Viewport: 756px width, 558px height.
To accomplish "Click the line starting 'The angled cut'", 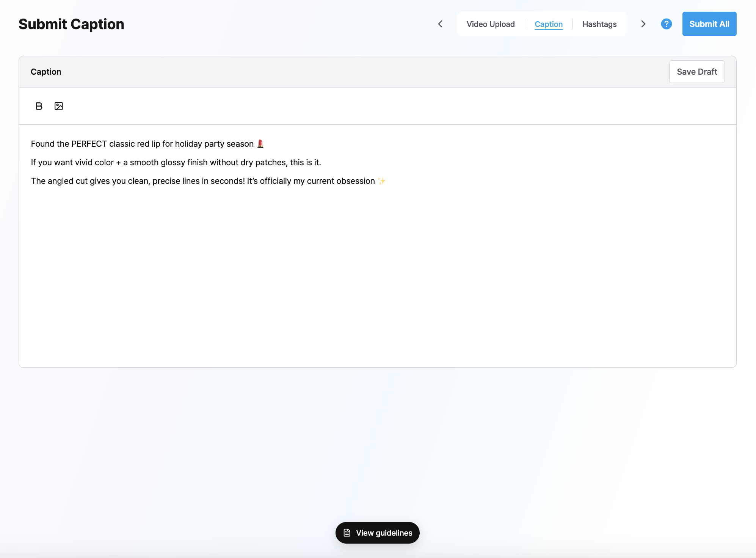I will 208,181.
